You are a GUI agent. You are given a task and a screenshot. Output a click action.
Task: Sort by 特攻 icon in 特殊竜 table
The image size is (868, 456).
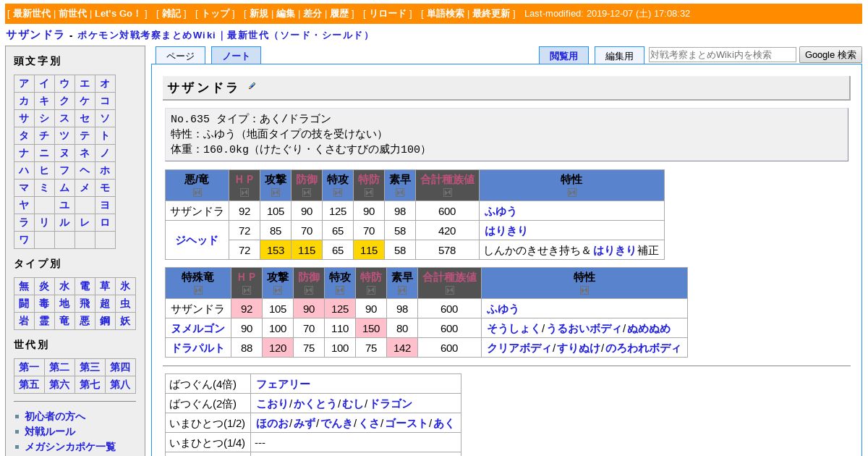coord(340,290)
